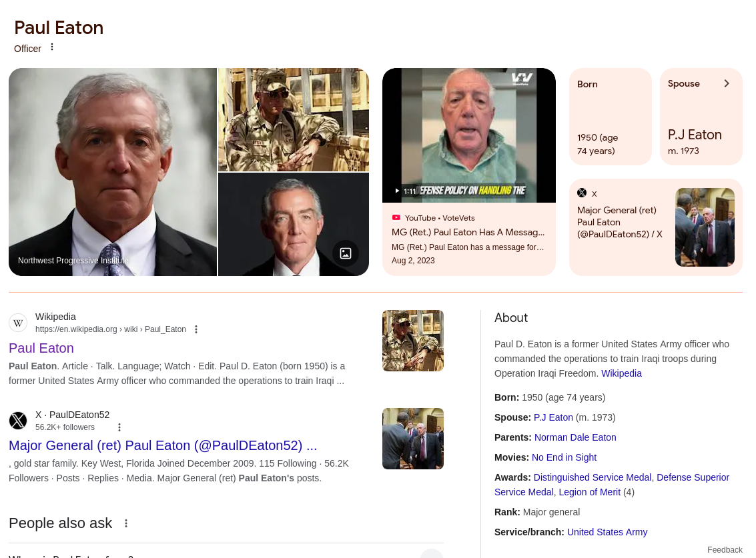
Task: Open the Wikipedia result thumbnail image
Action: coord(413,341)
